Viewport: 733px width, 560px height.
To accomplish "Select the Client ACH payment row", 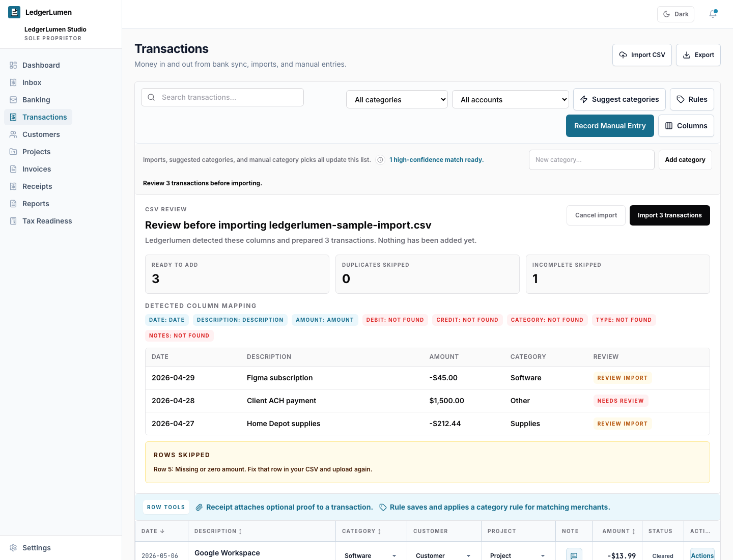I will pos(428,401).
